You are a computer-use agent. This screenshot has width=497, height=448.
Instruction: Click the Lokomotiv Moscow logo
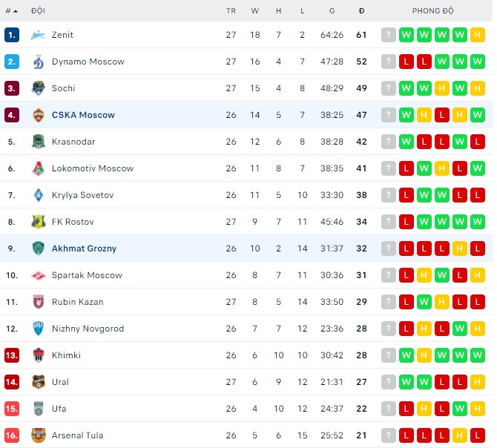tap(39, 168)
